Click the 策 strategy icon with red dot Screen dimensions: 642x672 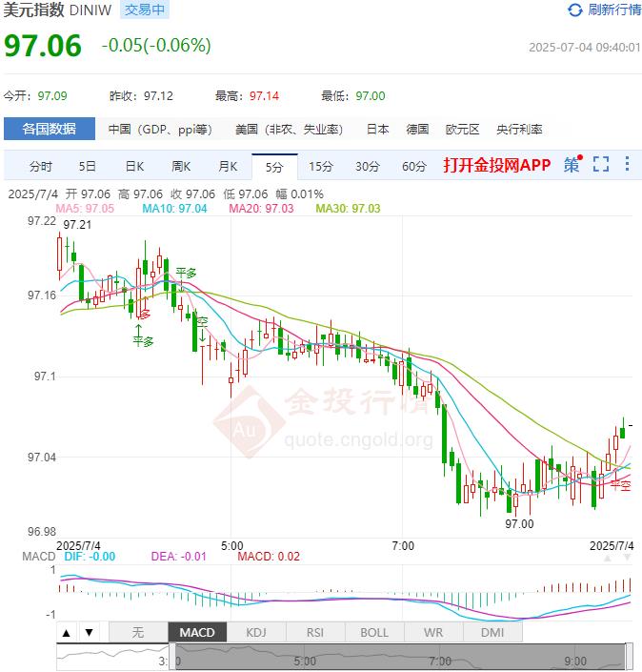[x=573, y=164]
